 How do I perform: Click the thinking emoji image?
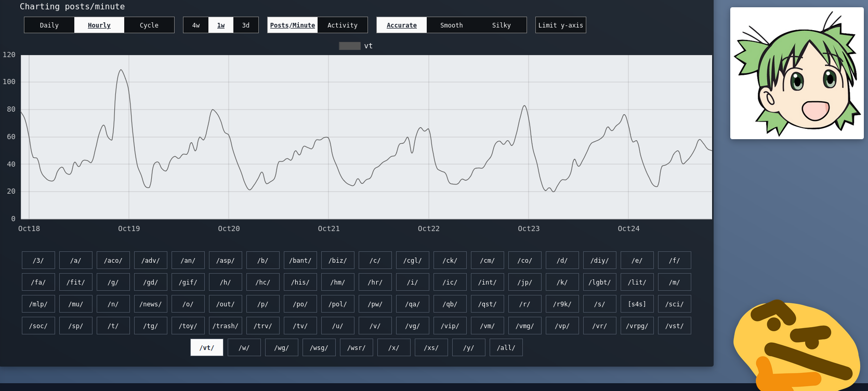click(x=796, y=345)
